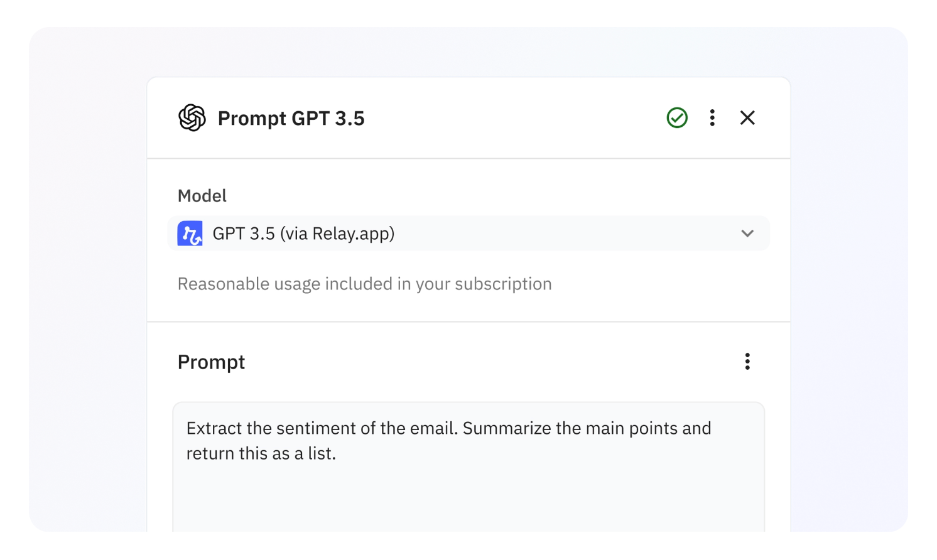Click the "Reasonable usage included" helper note
937x560 pixels.
[x=364, y=284]
